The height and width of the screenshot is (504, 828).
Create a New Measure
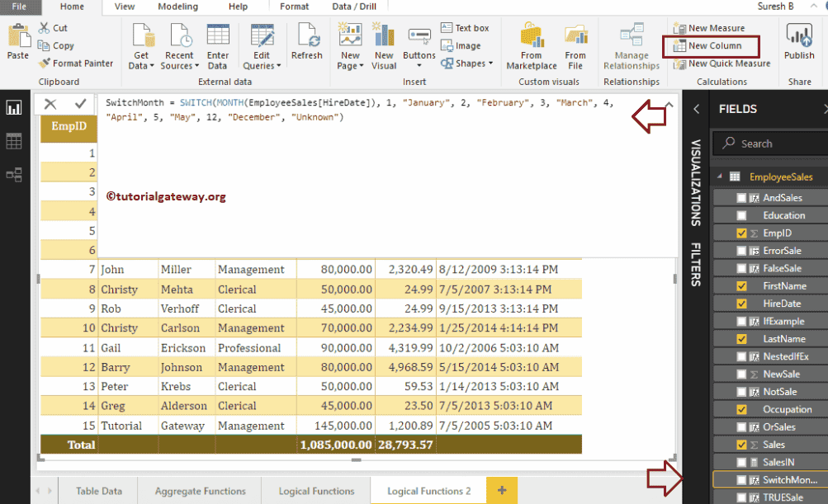coord(711,27)
